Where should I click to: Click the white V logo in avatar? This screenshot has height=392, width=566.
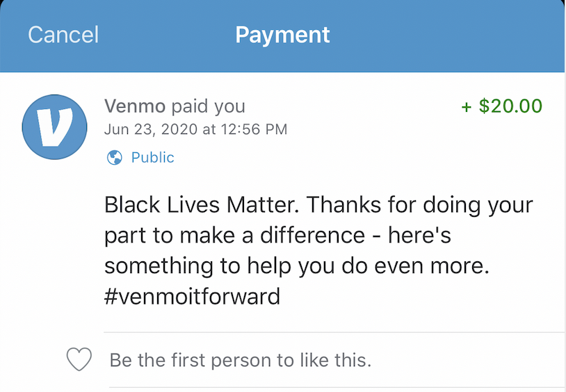(x=55, y=127)
